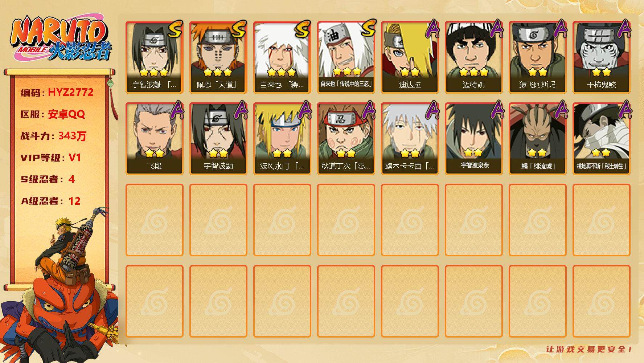Click the 编码 HYZ2772 account code text
Viewport: 644px width, 363px height.
[x=57, y=93]
